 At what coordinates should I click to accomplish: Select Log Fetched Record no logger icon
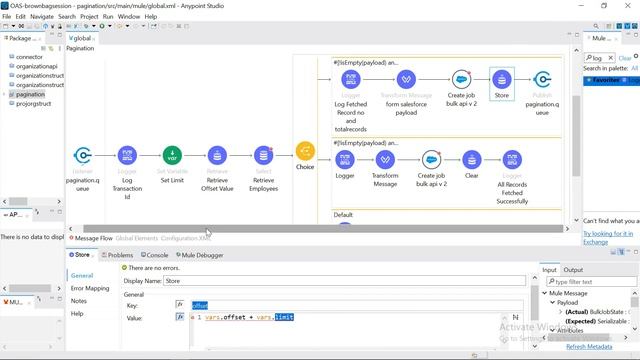(351, 79)
